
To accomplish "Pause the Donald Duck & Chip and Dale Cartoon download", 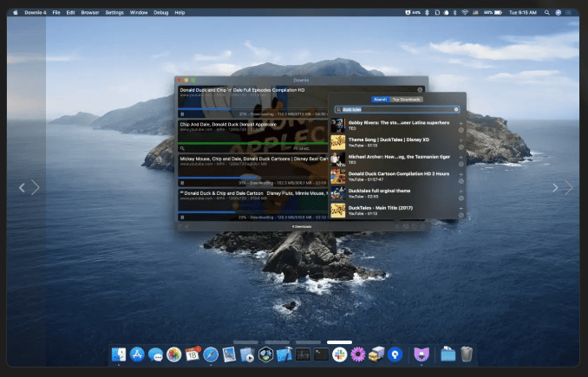I will 182,218.
